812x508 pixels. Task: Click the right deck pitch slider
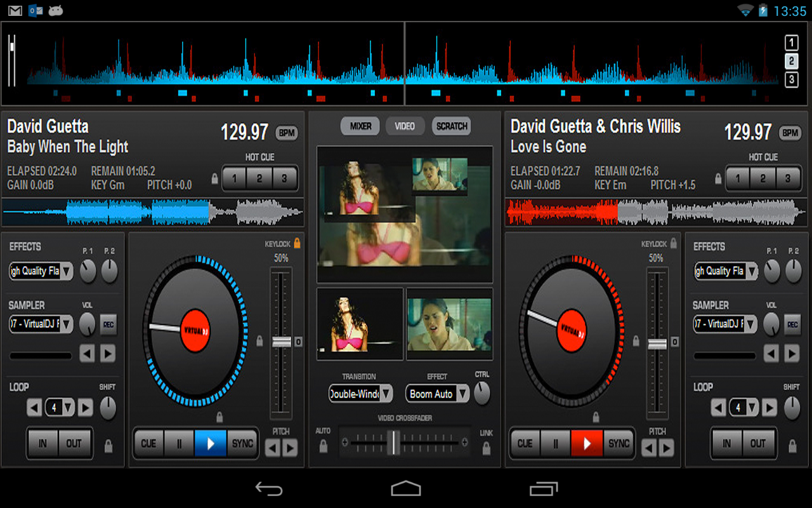(x=658, y=343)
